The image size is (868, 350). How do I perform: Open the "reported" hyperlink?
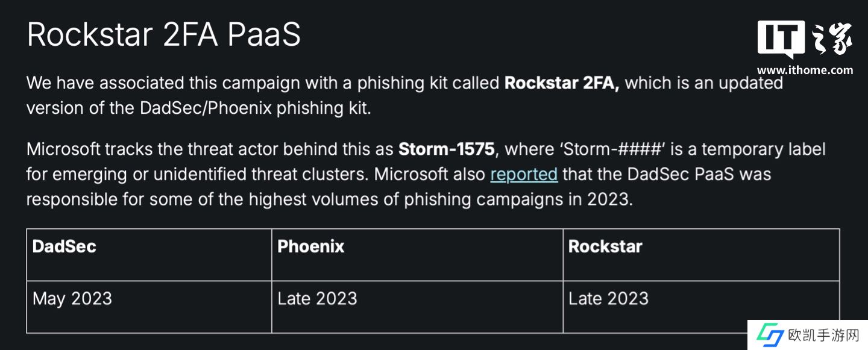(524, 174)
